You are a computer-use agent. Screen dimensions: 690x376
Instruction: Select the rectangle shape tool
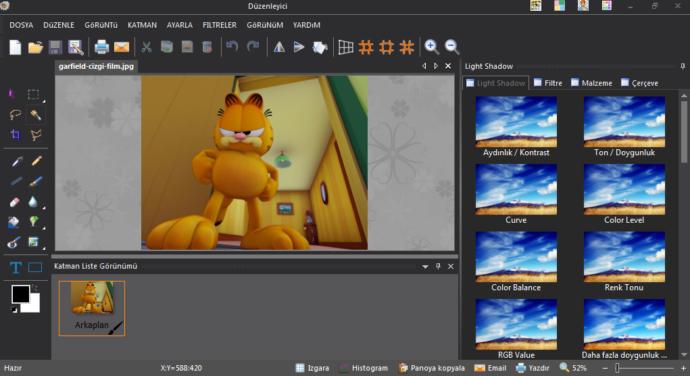(35, 267)
